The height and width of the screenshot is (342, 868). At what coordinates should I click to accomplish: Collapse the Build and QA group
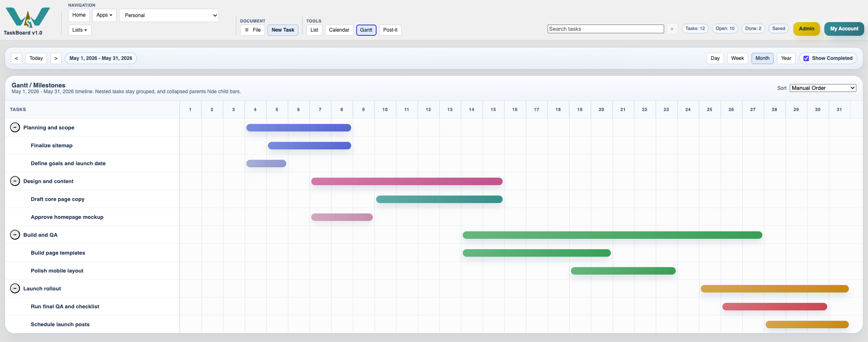(x=15, y=235)
